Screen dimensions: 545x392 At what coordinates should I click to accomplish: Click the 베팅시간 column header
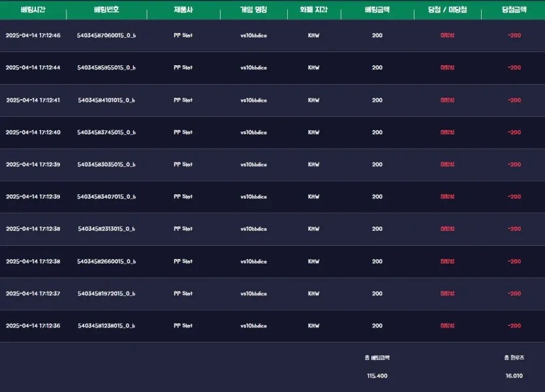click(x=33, y=10)
